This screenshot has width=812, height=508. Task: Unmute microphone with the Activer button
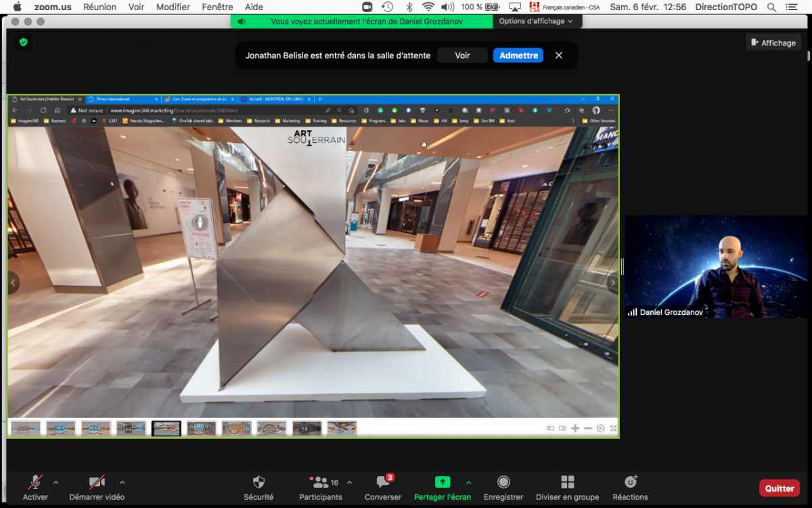tap(35, 482)
